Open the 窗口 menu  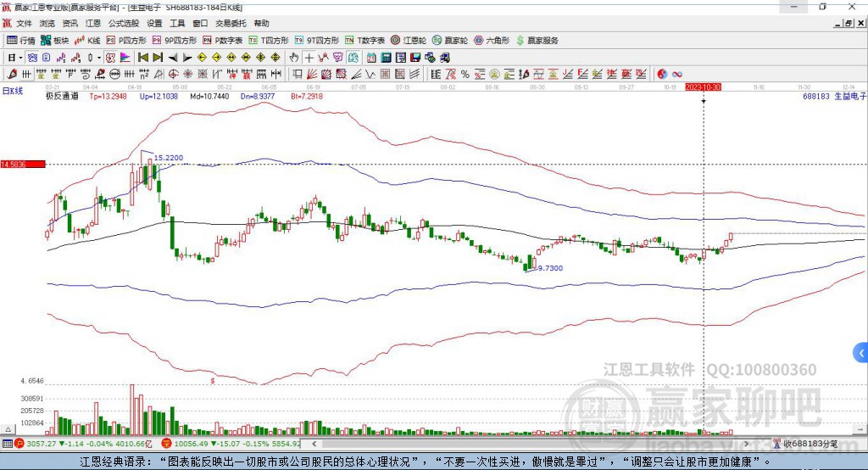pos(200,23)
